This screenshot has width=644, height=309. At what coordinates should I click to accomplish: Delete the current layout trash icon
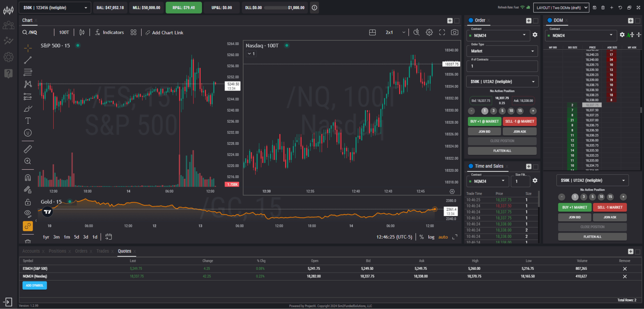pos(603,8)
